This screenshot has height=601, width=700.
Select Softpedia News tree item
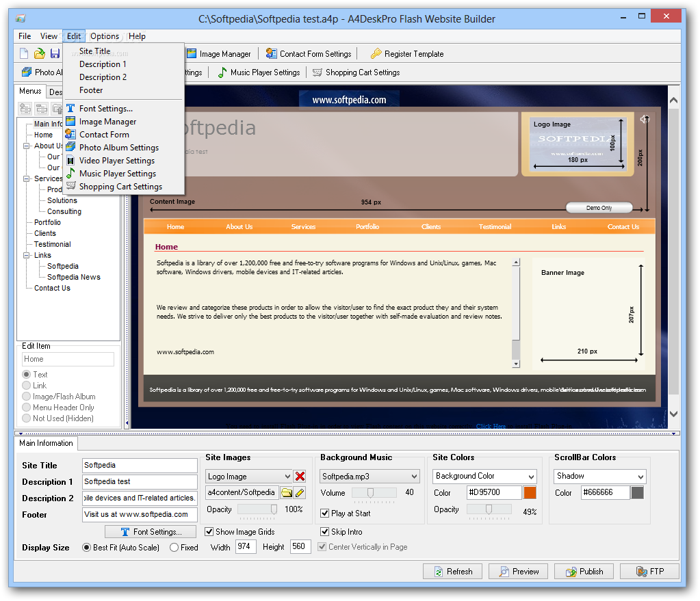coord(74,277)
